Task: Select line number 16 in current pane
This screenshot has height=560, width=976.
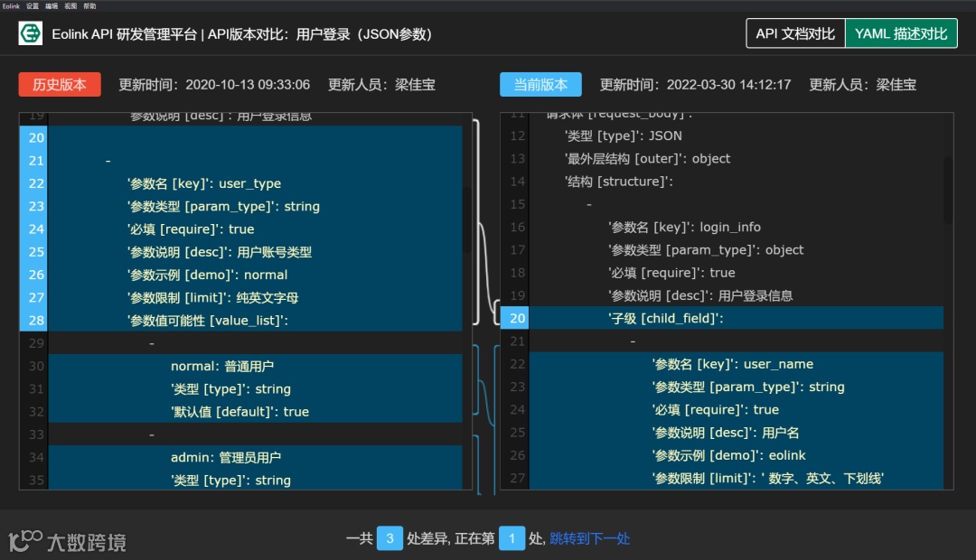Action: pyautogui.click(x=517, y=227)
